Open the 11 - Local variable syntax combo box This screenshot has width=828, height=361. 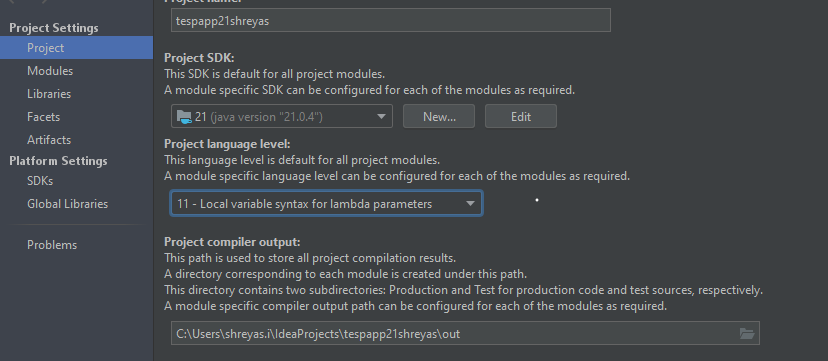(326, 204)
